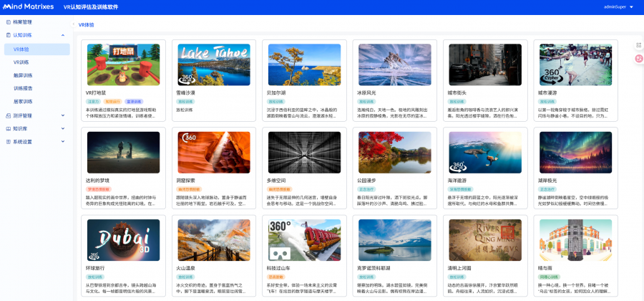The height and width of the screenshot is (301, 644).
Task: Click the 测评管理 sidebar icon
Action: (x=8, y=115)
